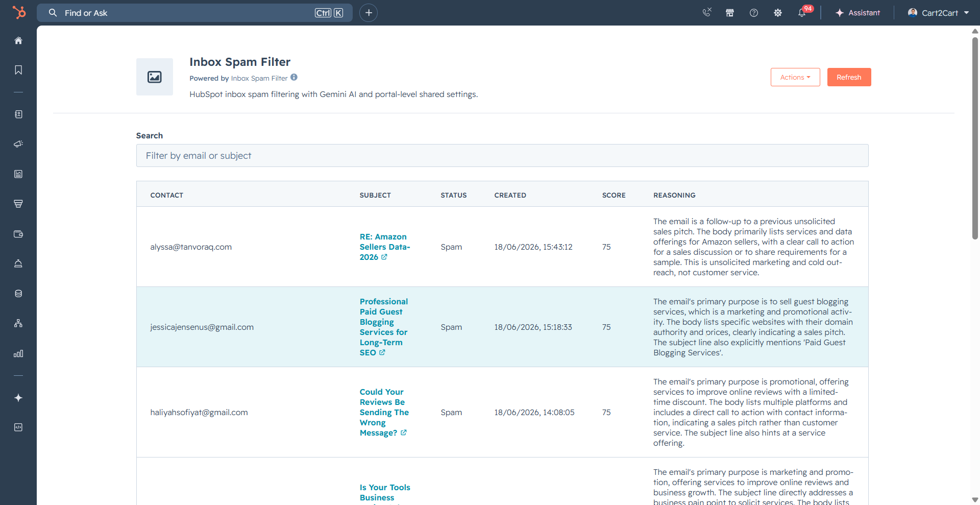Open external link icon for Amazon Sellers Data-2026
The image size is (980, 505).
point(384,257)
